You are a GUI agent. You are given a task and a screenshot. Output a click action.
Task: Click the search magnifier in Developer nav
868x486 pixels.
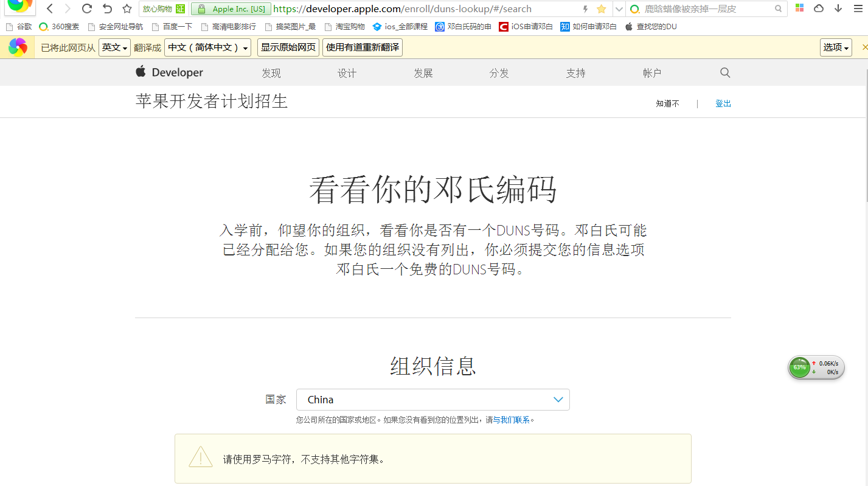[x=724, y=72]
